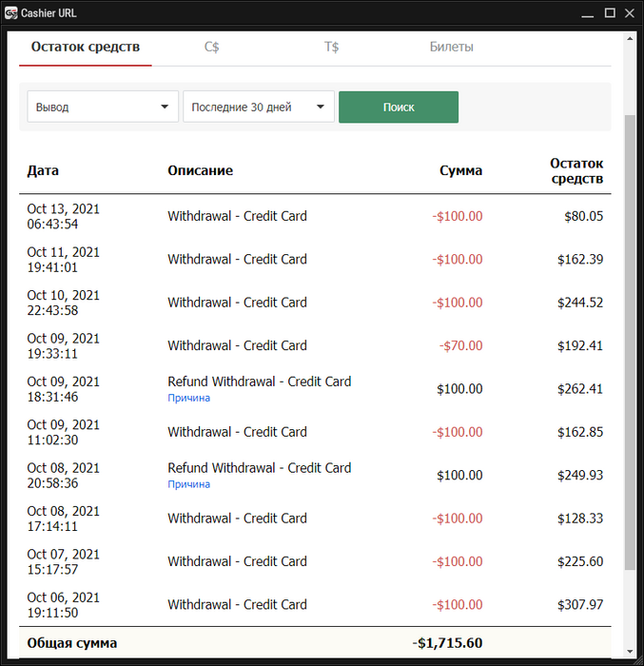Screen dimensions: 644x666
Task: Open Причина link for Oct 09 refund
Action: coord(188,398)
